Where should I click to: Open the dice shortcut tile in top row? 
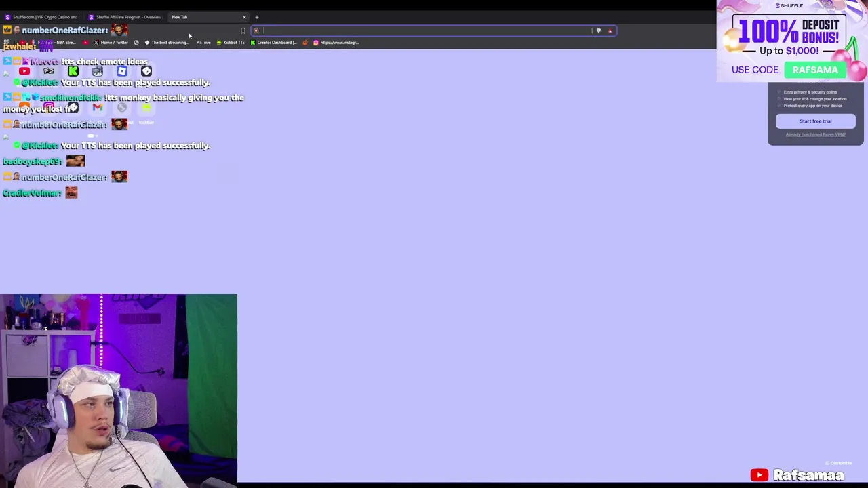coord(146,71)
